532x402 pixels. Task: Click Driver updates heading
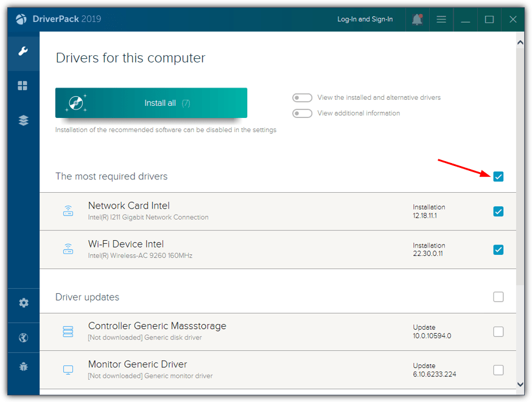point(87,297)
